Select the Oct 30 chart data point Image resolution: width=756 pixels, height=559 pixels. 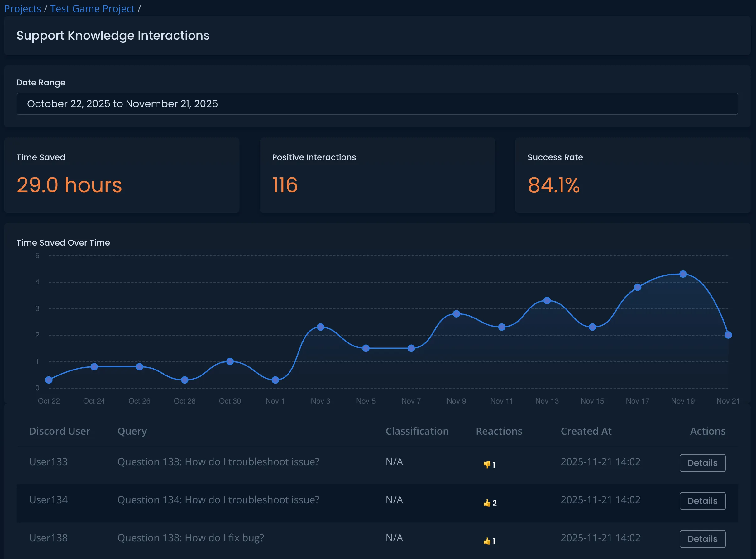[x=230, y=361]
